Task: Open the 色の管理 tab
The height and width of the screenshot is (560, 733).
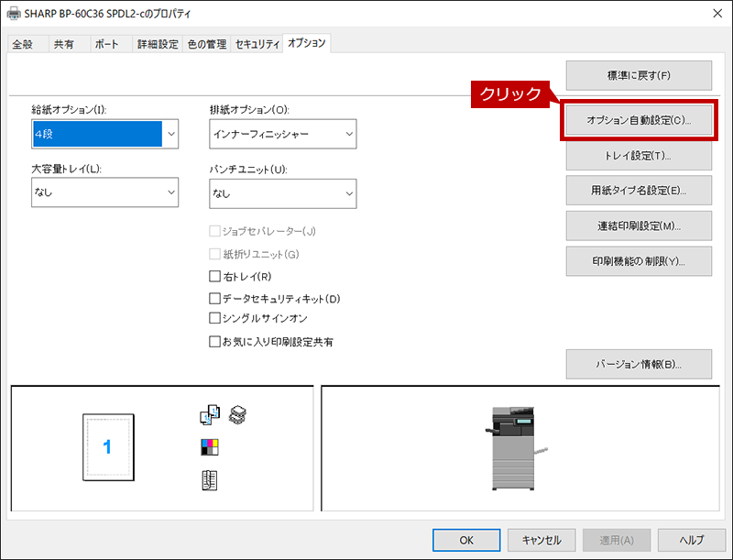Action: point(207,44)
